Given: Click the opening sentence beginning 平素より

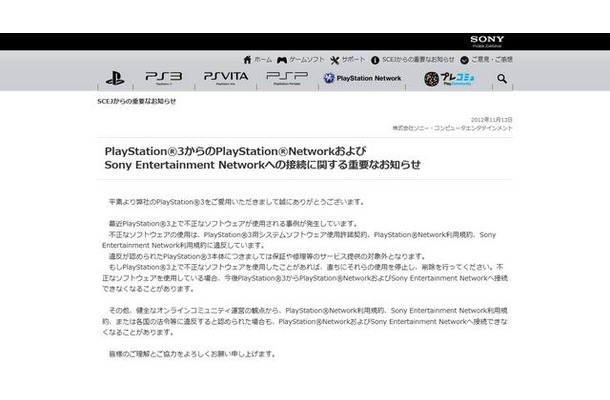Looking at the screenshot, I should 237,202.
